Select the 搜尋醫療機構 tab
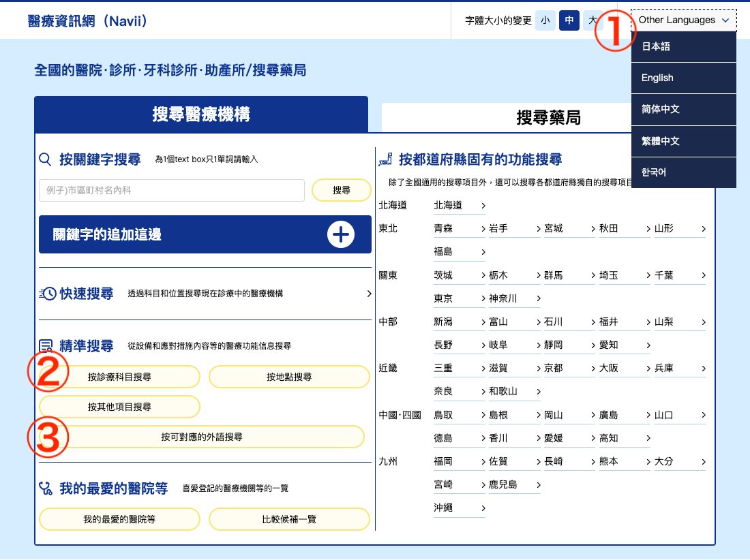Viewport: 750px width, 560px height. [x=201, y=115]
